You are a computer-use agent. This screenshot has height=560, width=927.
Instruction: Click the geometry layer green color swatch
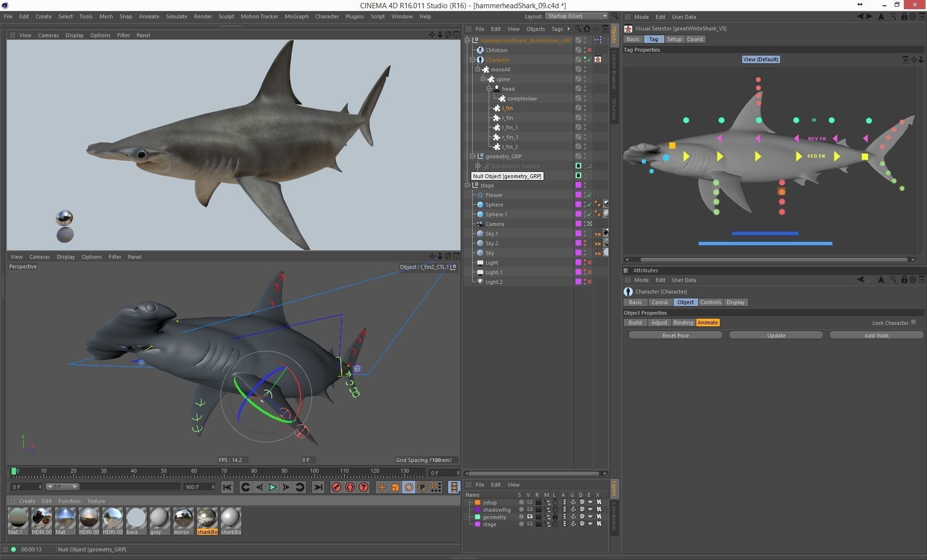pos(478,517)
